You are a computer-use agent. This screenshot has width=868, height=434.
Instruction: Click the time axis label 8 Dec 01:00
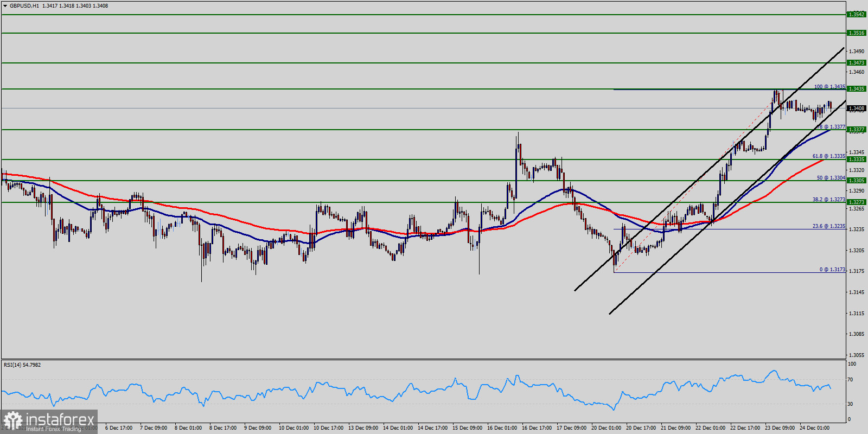[x=188, y=428]
